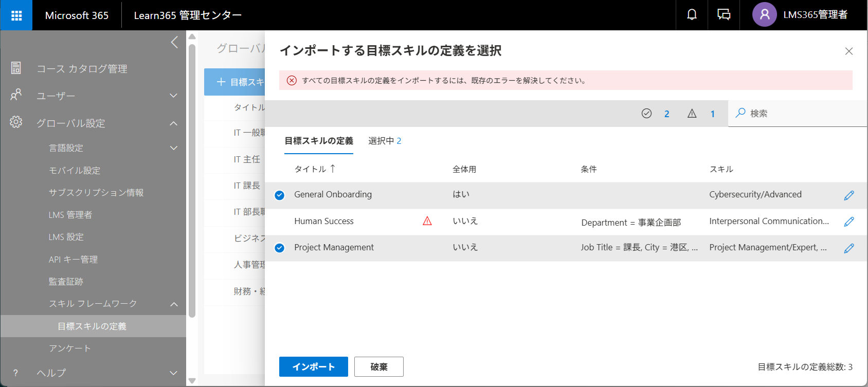Click the コース カタログ管理 icon
This screenshot has width=868, height=387.
coord(16,68)
